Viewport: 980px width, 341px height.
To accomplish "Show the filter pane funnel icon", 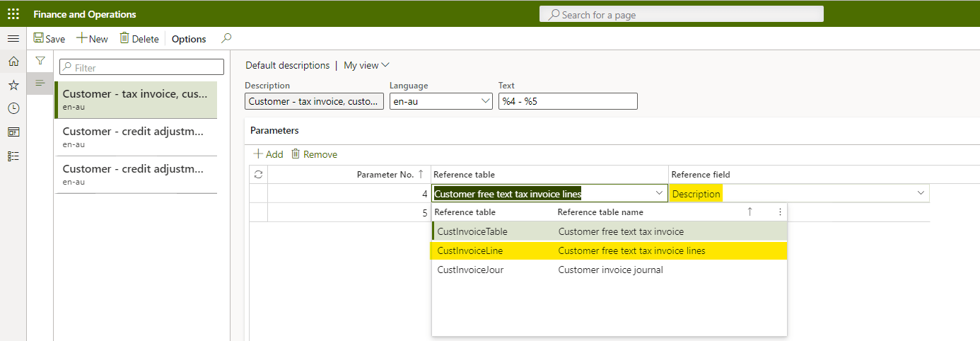I will (x=40, y=62).
